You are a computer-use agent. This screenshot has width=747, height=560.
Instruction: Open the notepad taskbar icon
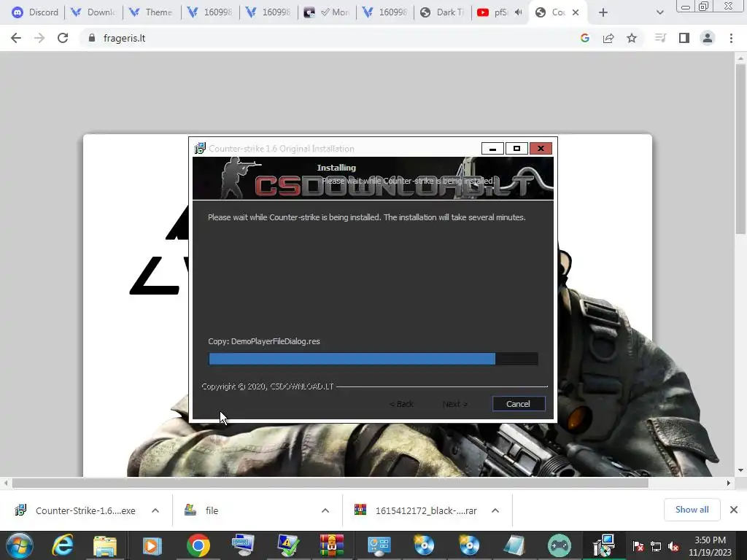[x=514, y=545]
